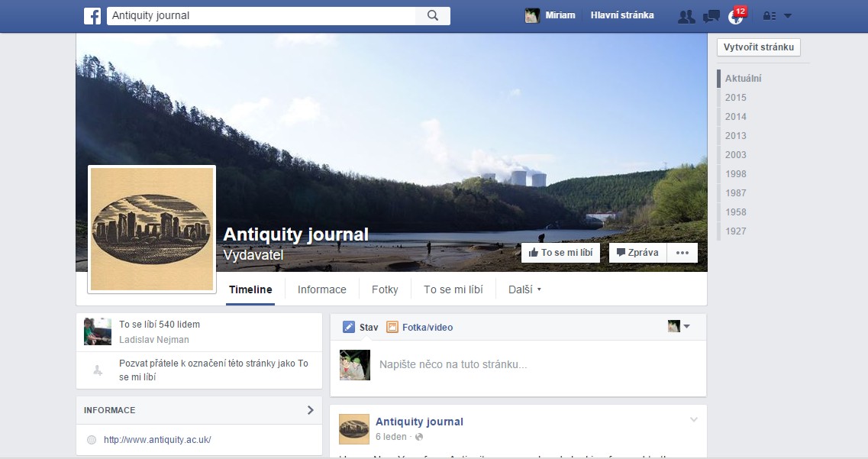Open friend requests icon

point(686,16)
